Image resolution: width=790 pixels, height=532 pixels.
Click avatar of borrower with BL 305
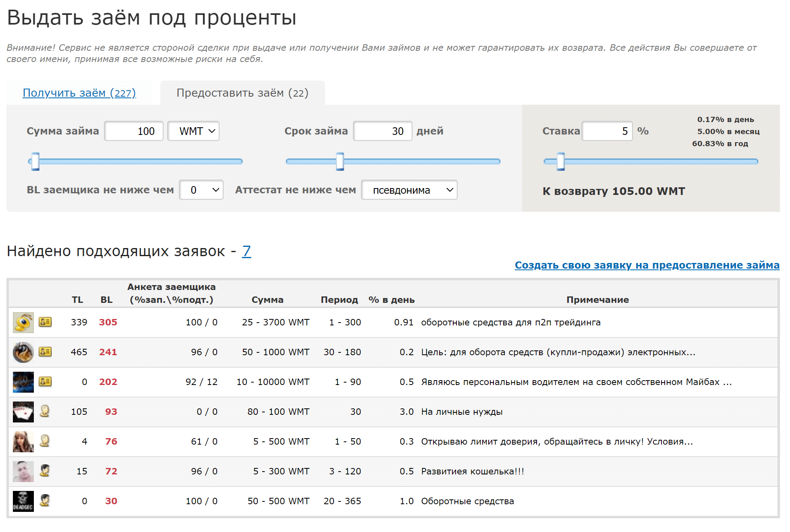[x=23, y=322]
